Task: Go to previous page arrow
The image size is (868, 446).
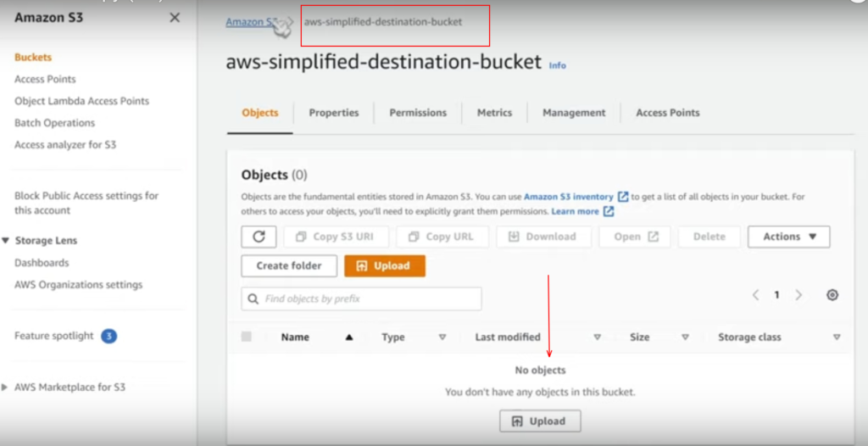Action: click(755, 295)
